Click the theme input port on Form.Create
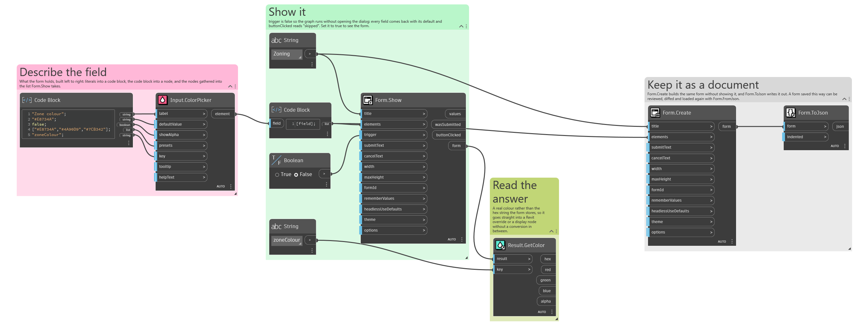 [681, 222]
